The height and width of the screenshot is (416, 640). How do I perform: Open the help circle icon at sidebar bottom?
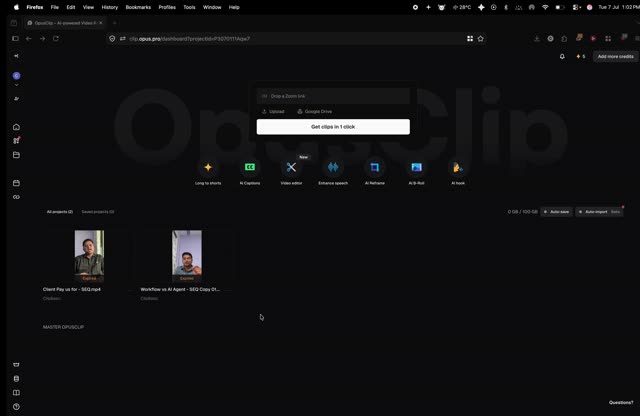pyautogui.click(x=16, y=407)
